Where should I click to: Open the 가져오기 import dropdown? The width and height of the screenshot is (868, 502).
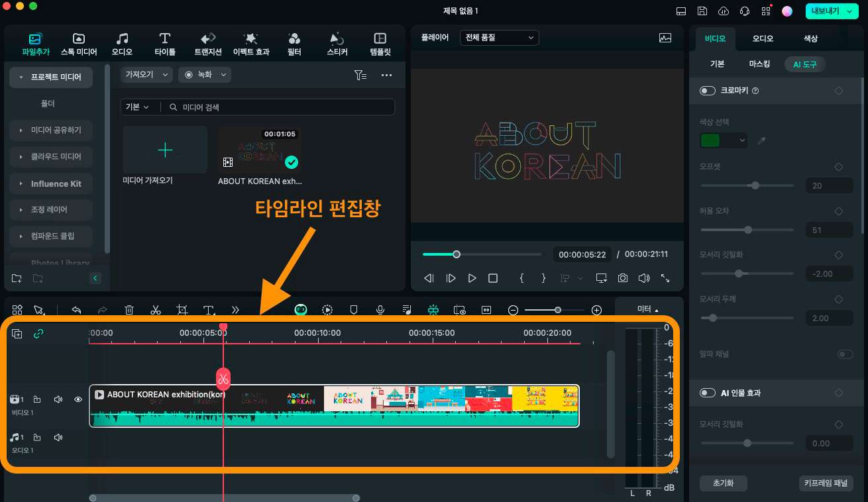[x=146, y=75]
